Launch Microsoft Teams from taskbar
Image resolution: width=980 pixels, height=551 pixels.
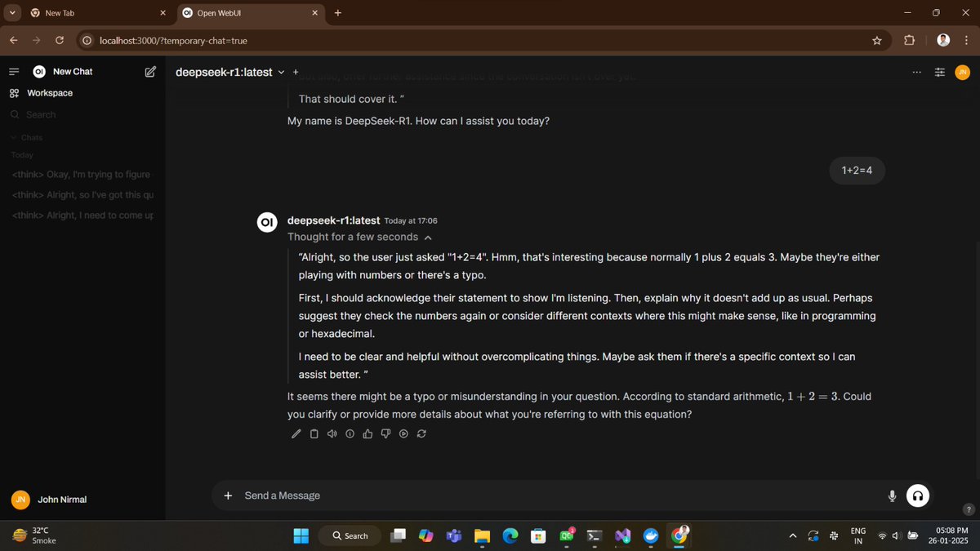pos(453,535)
